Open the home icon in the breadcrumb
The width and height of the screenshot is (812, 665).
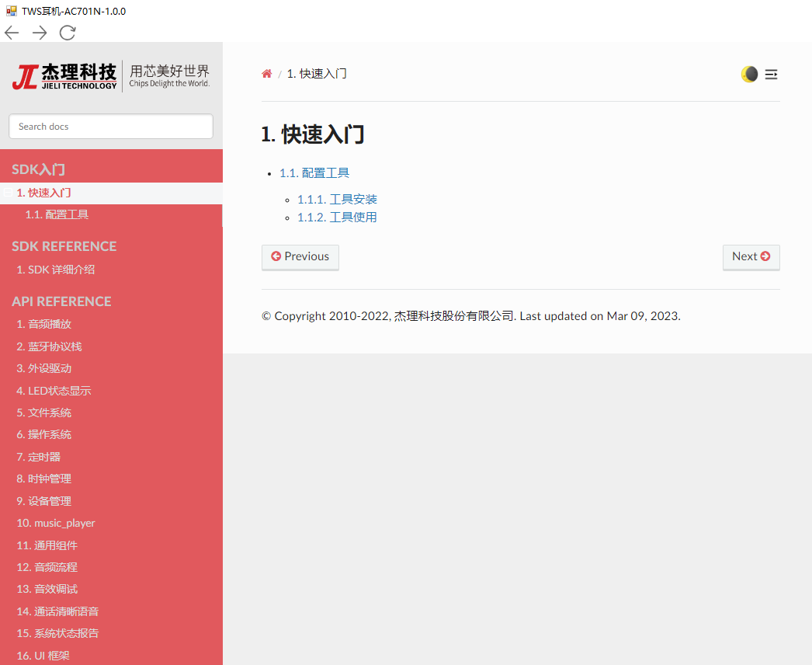point(267,74)
